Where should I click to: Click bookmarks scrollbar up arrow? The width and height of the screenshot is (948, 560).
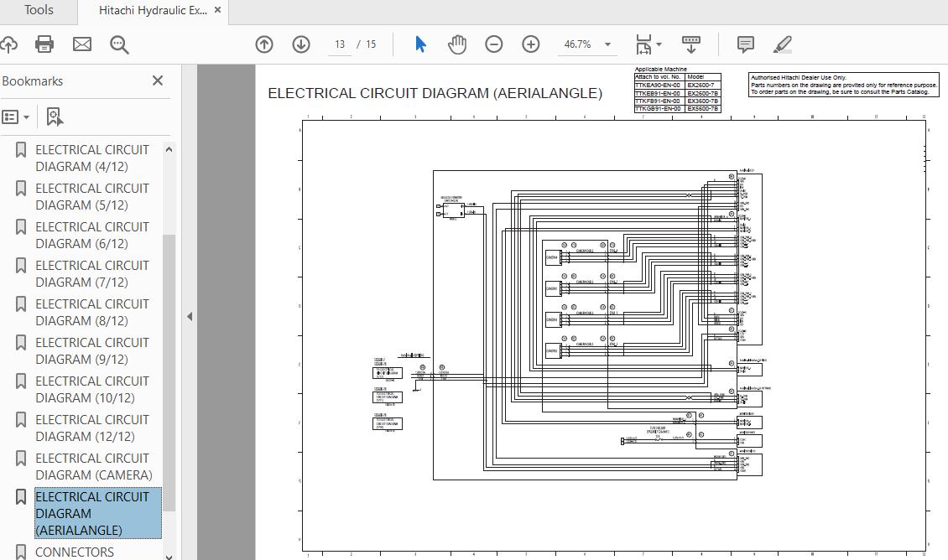coord(169,149)
